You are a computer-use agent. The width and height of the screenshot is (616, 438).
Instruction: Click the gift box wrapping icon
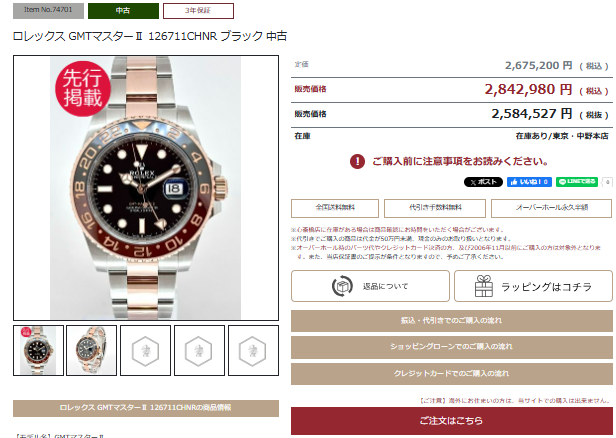click(x=484, y=286)
